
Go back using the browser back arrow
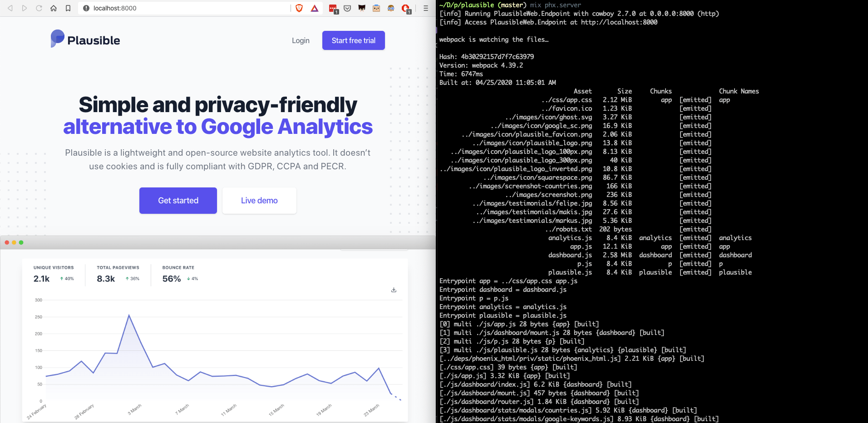point(10,8)
